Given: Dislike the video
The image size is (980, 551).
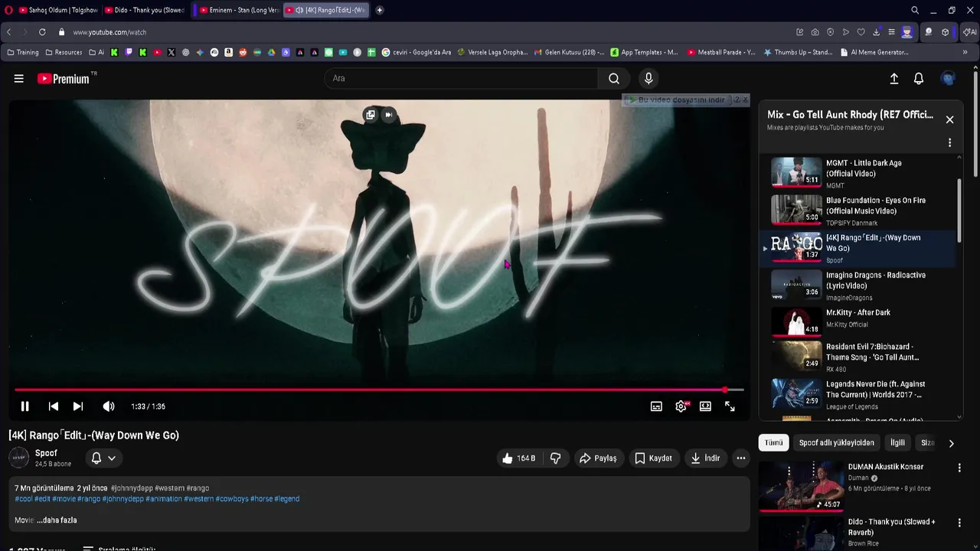Looking at the screenshot, I should tap(556, 458).
